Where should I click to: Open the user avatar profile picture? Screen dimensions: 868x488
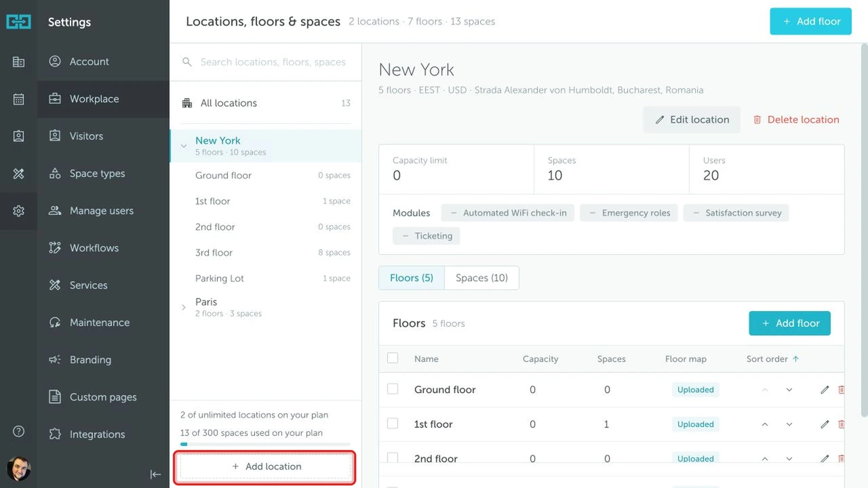click(18, 469)
